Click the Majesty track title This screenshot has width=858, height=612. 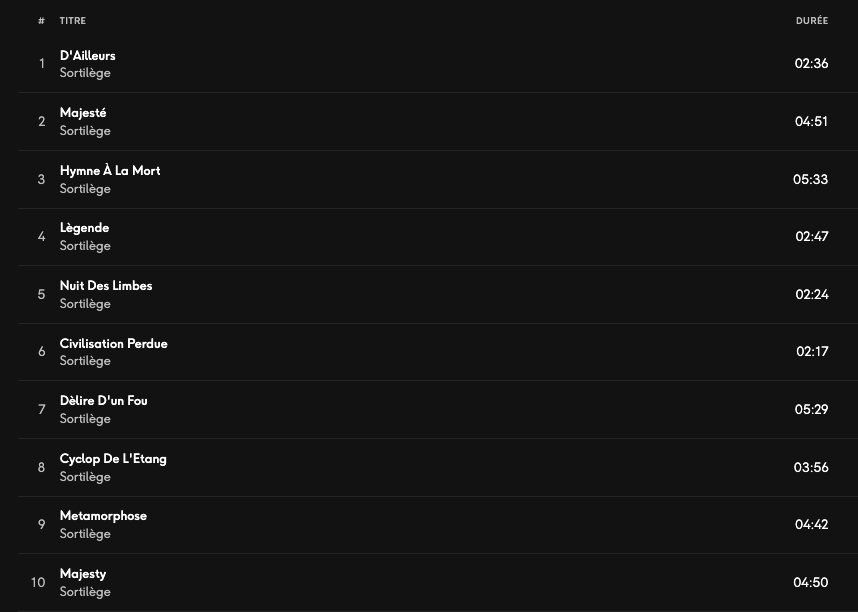pos(83,574)
